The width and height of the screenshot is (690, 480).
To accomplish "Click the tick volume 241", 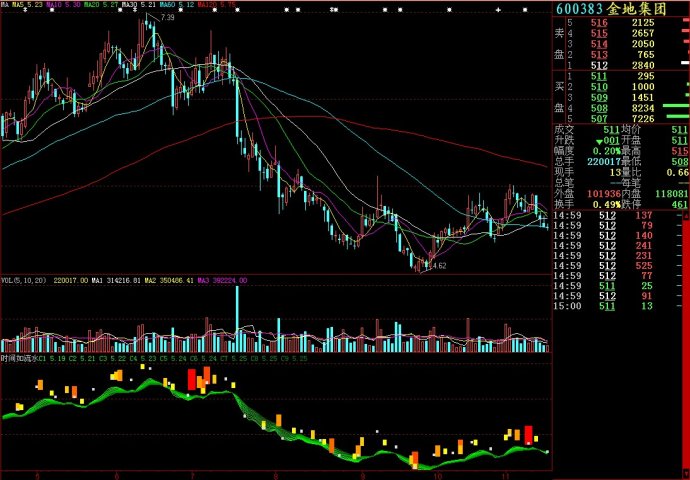I will (643, 245).
